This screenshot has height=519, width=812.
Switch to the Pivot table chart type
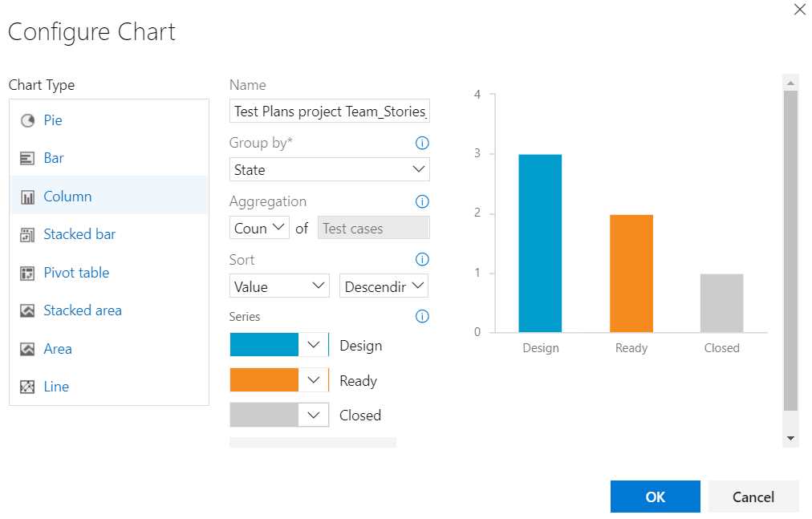tap(76, 272)
